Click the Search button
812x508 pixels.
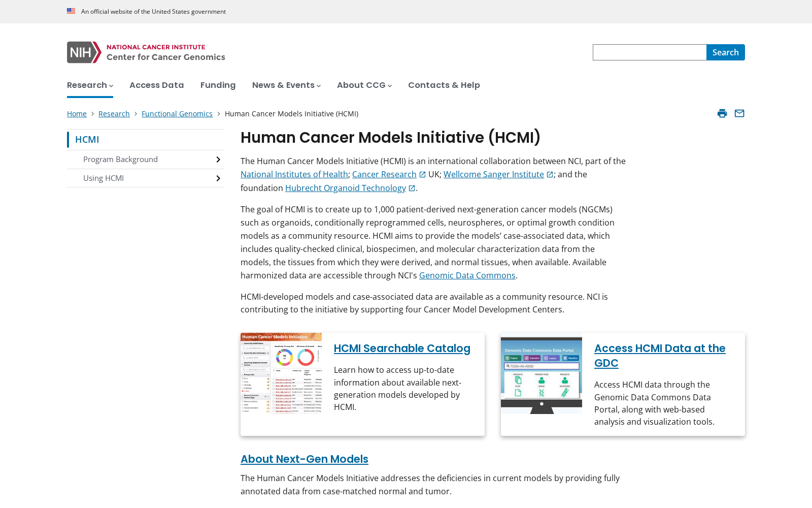(x=726, y=52)
